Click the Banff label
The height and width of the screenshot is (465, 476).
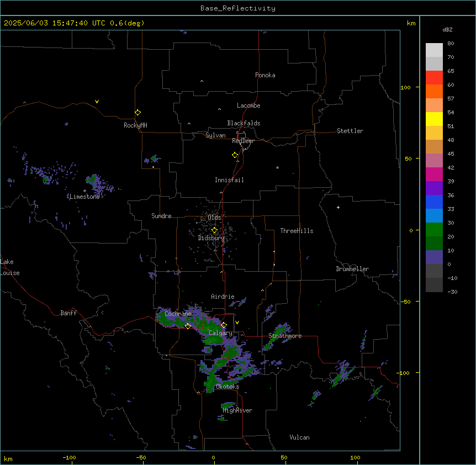(x=68, y=313)
